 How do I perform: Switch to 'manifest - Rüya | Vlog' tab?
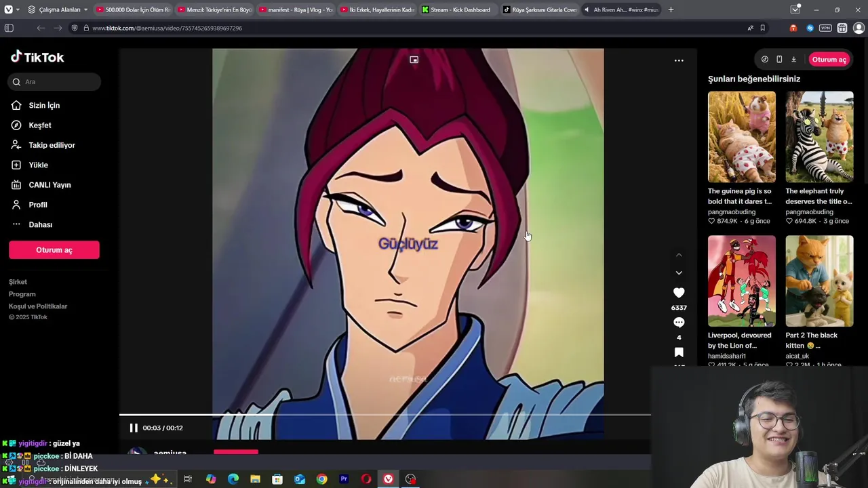(296, 9)
